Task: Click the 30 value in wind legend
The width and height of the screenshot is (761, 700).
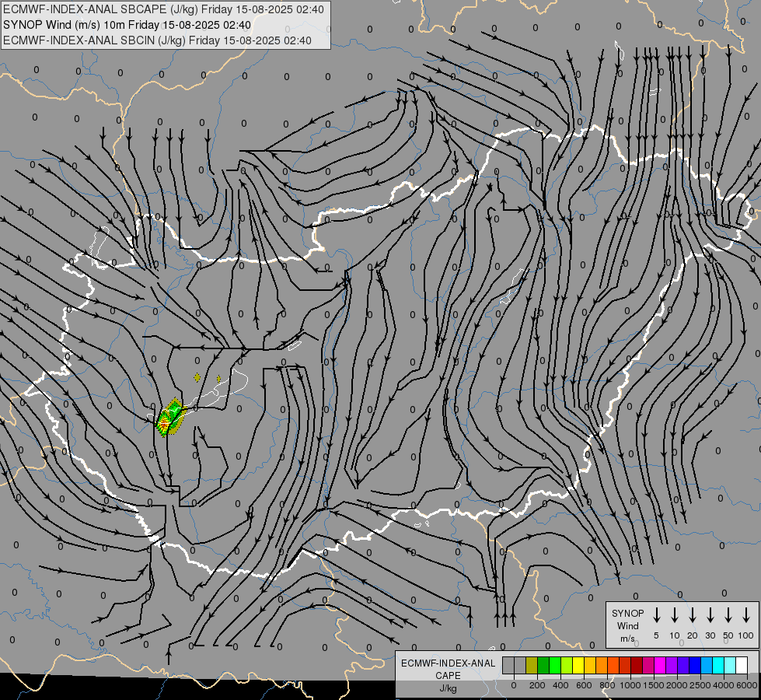Action: [x=710, y=635]
